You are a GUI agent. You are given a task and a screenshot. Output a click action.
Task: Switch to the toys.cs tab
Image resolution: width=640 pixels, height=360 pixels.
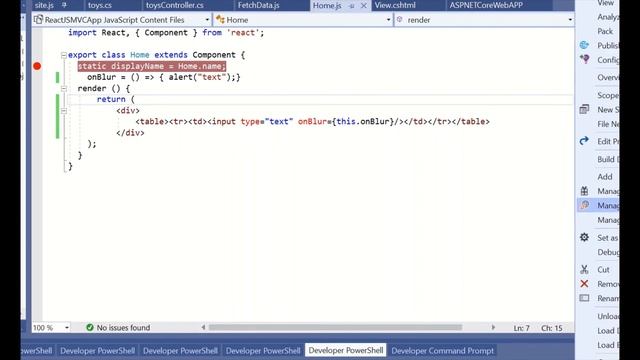(x=100, y=5)
